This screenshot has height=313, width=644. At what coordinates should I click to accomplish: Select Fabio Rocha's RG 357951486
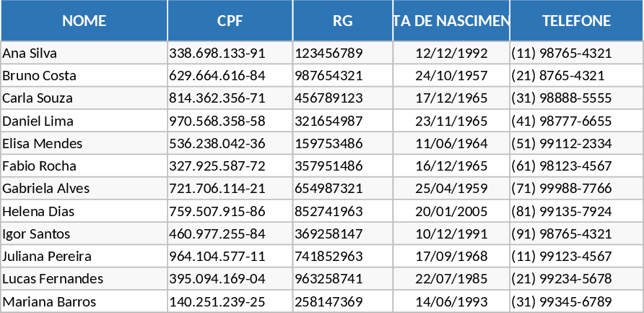[x=328, y=166]
